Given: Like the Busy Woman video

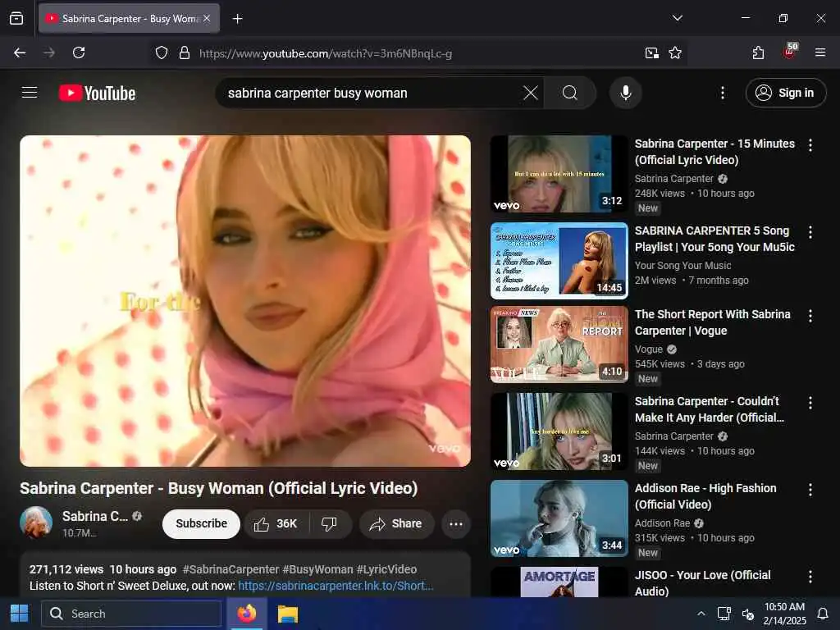Looking at the screenshot, I should 276,524.
